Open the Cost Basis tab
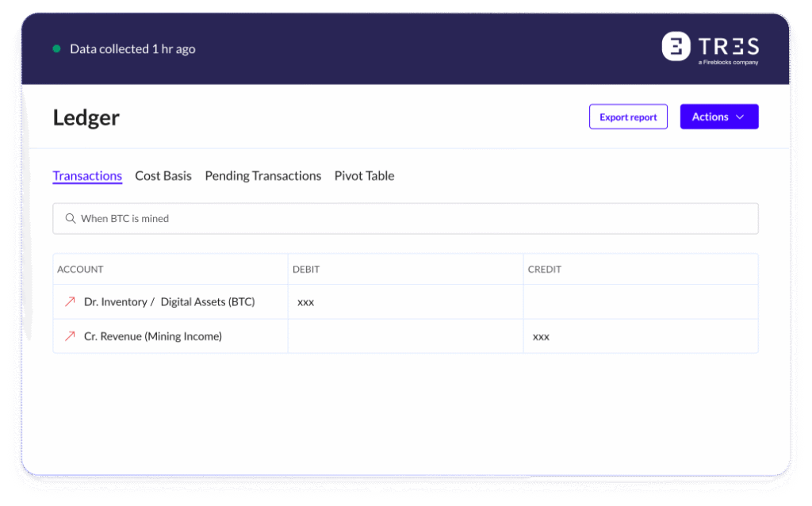The width and height of the screenshot is (812, 506). (163, 176)
